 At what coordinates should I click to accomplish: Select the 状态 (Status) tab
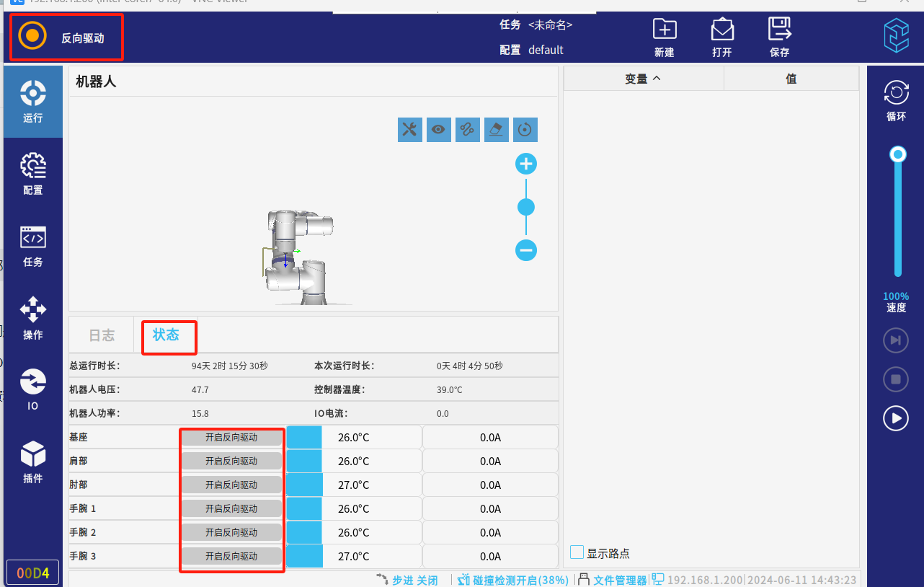[166, 335]
